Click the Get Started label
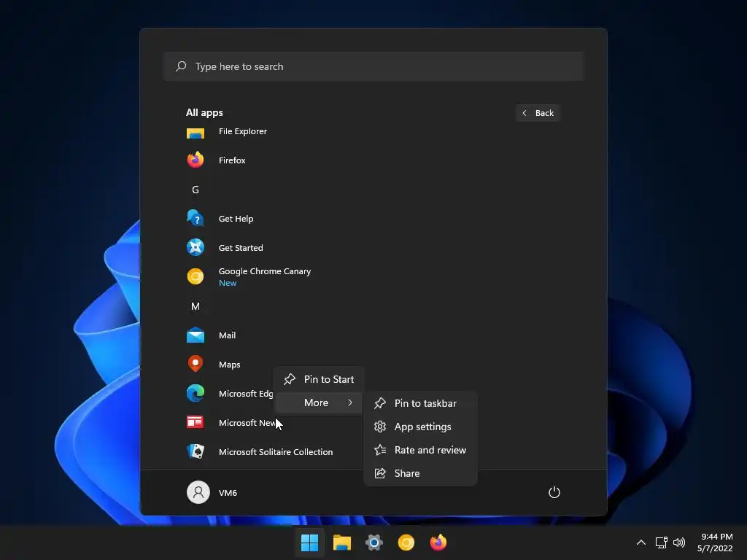Image resolution: width=747 pixels, height=560 pixels. click(241, 248)
